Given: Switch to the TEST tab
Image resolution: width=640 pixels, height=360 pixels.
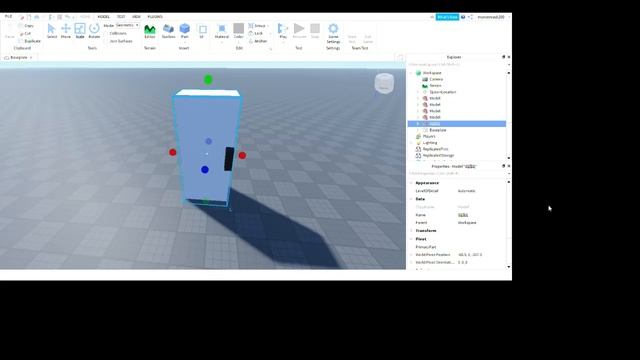Looking at the screenshot, I should point(121,17).
